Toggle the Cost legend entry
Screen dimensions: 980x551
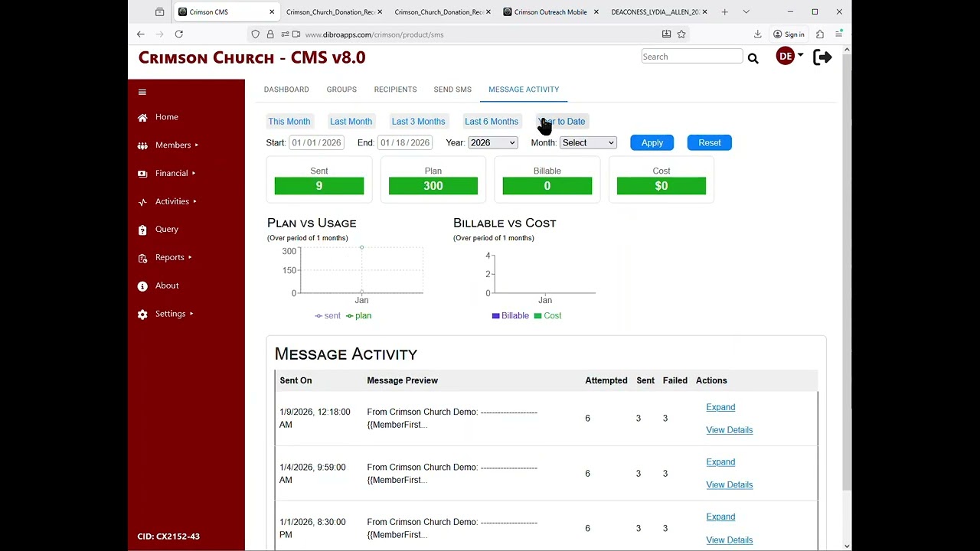[547, 316]
